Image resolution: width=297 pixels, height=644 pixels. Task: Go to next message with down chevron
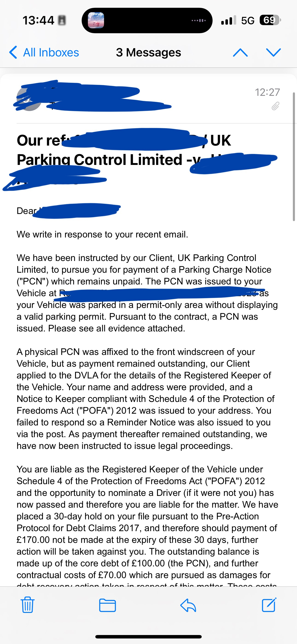[274, 53]
